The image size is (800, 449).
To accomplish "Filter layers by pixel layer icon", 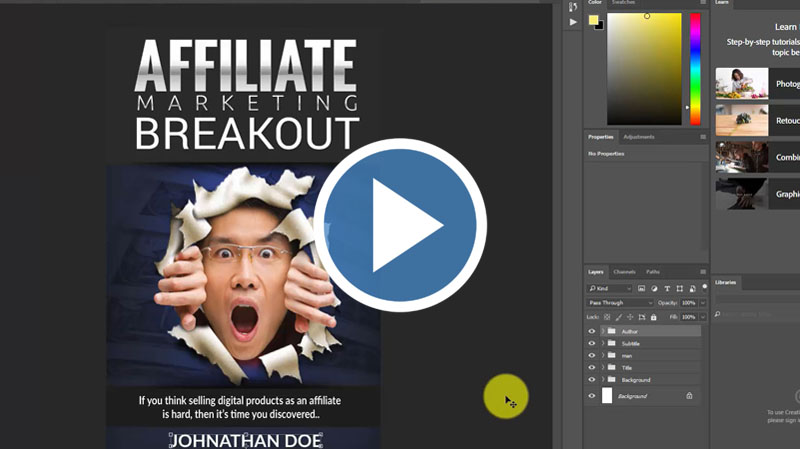I will point(642,288).
